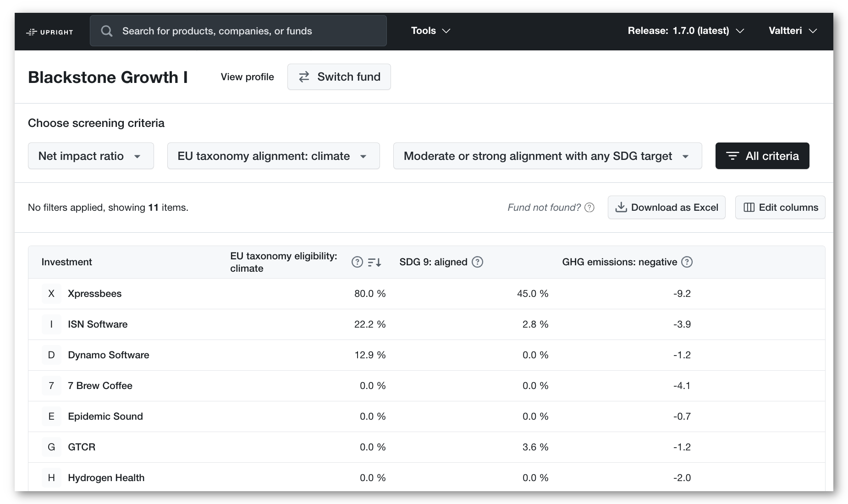Click the search magnifier icon
Viewport: 848px width, 504px height.
[107, 31]
